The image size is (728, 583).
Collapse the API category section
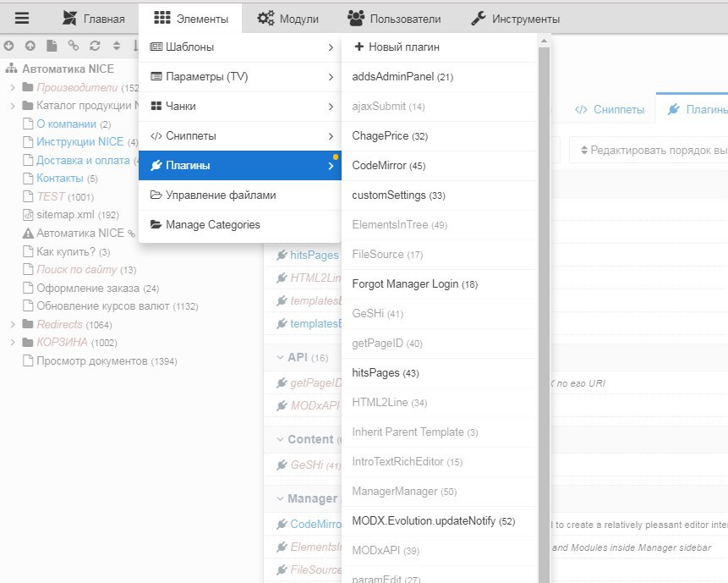pos(279,358)
